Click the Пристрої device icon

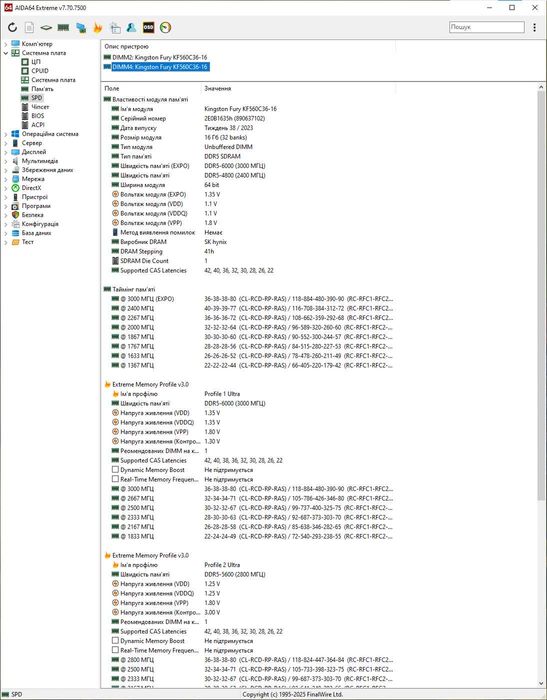pyautogui.click(x=15, y=197)
